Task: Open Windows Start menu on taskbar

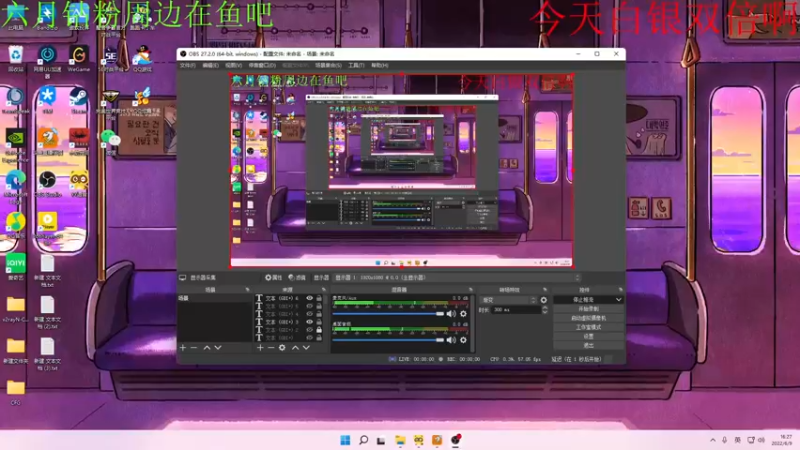Action: 345,440
